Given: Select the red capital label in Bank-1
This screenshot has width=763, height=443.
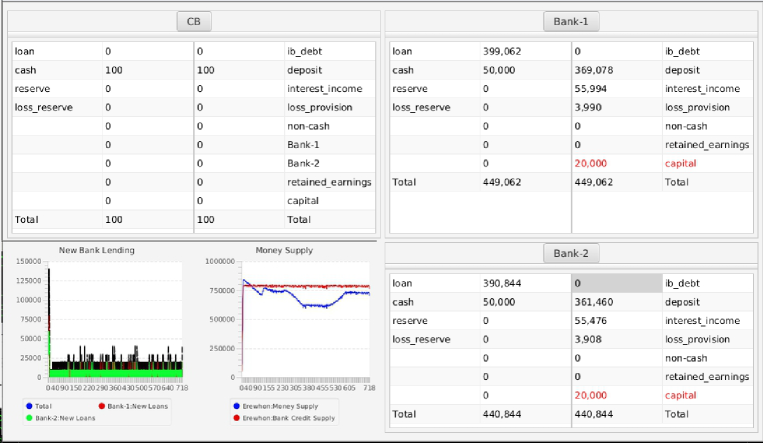Looking at the screenshot, I should point(682,163).
